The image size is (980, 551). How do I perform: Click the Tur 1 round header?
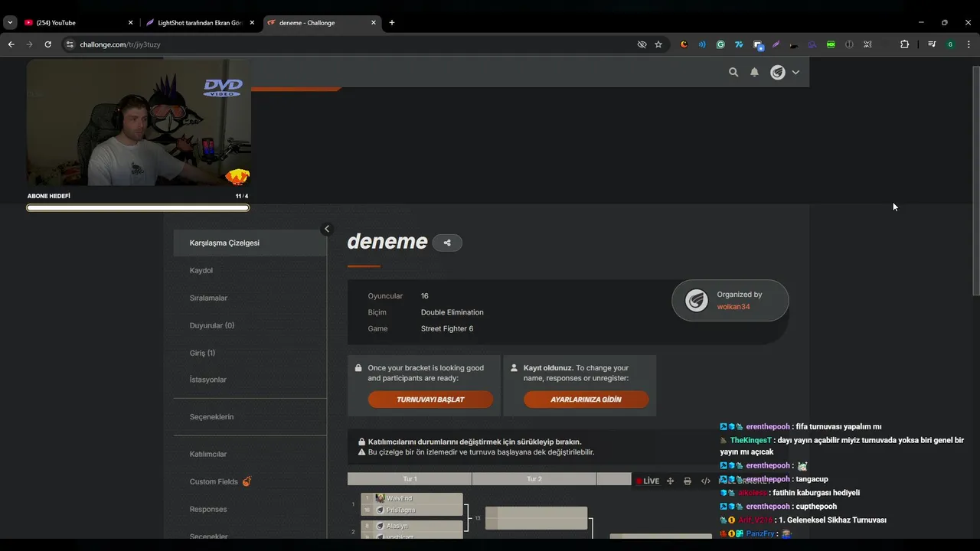[x=410, y=479]
